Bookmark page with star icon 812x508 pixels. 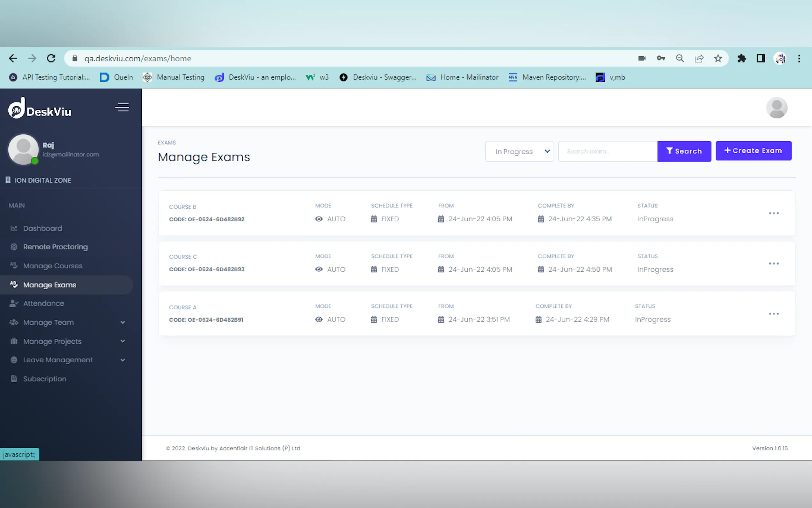(x=718, y=59)
